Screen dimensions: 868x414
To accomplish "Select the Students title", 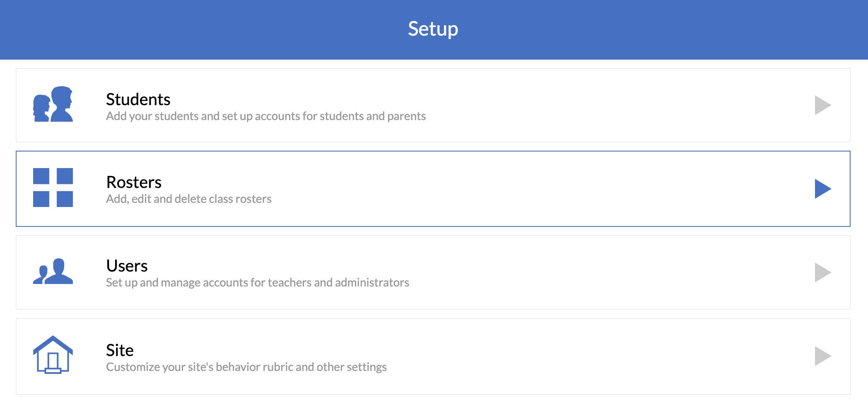I will point(138,99).
